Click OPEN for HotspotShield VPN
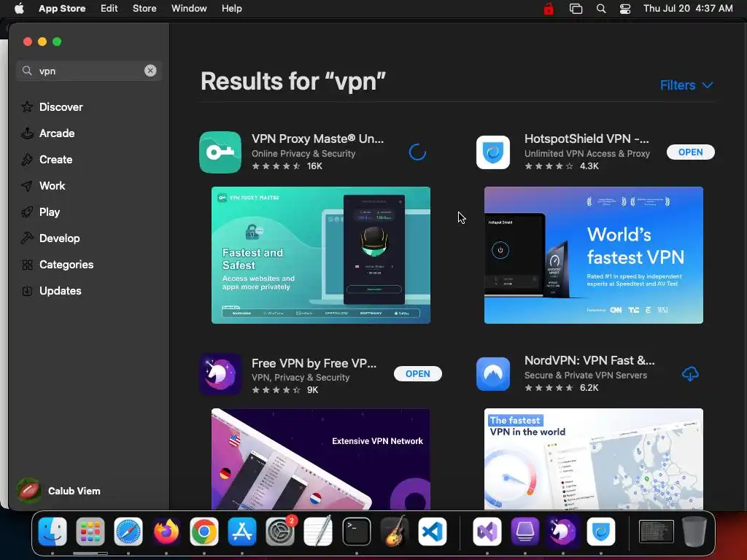 pyautogui.click(x=690, y=152)
